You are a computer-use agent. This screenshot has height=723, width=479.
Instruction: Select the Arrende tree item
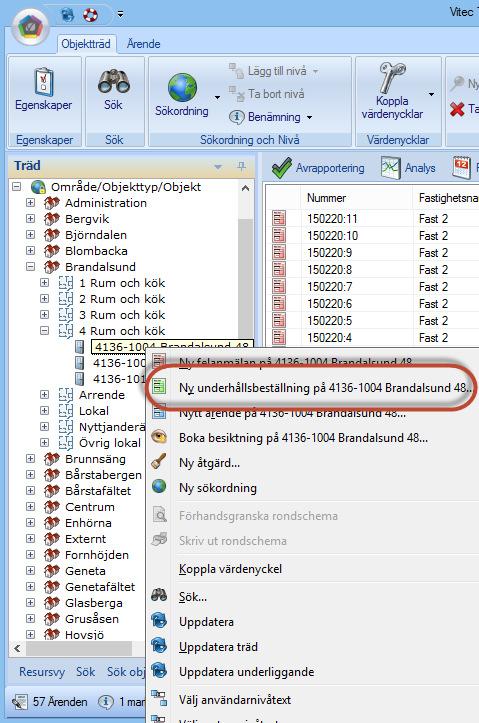[x=102, y=395]
